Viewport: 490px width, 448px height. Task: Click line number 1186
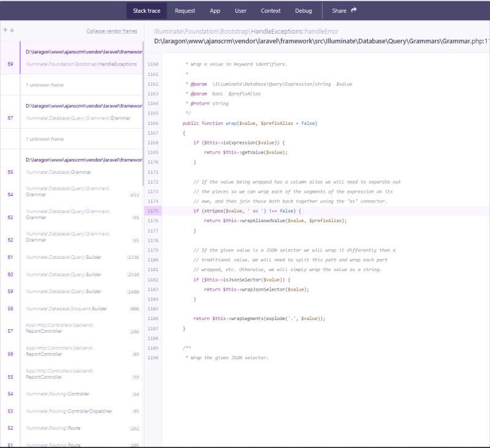pos(153,318)
